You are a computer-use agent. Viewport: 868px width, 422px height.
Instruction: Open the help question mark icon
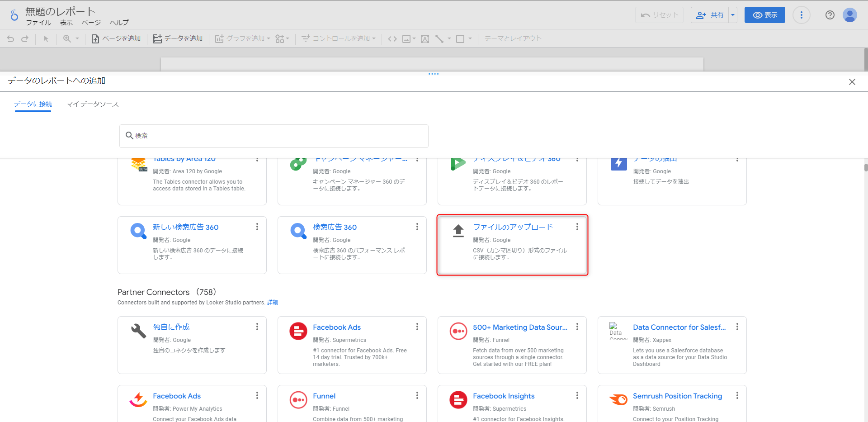tap(830, 15)
